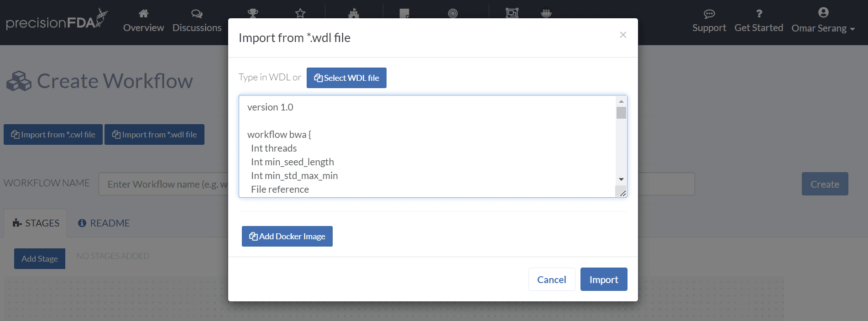The height and width of the screenshot is (321, 868).
Task: Click the Add Docker Image button
Action: [287, 236]
